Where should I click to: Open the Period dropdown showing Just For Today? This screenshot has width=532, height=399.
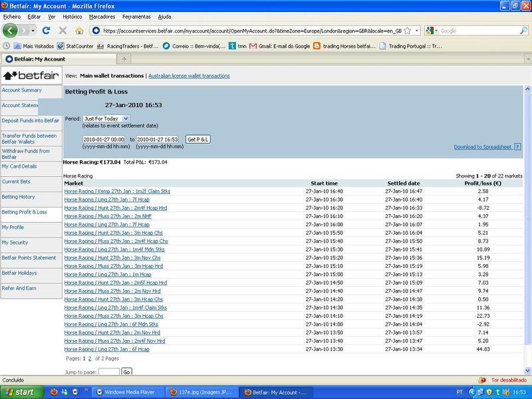(106, 118)
